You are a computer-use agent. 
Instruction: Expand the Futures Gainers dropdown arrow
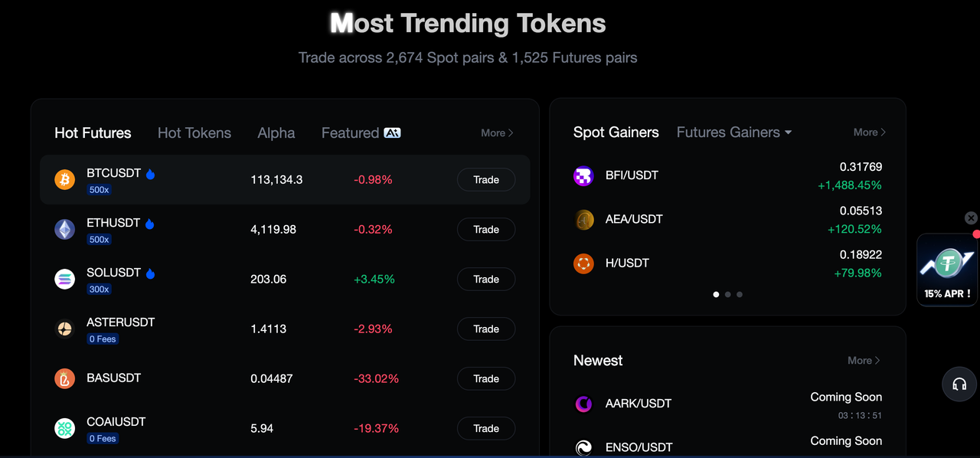point(788,132)
